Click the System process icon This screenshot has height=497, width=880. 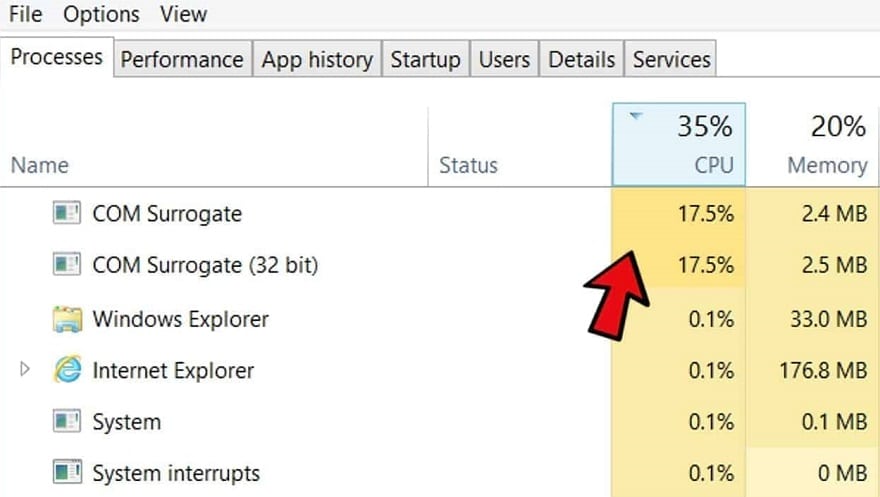pyautogui.click(x=67, y=421)
